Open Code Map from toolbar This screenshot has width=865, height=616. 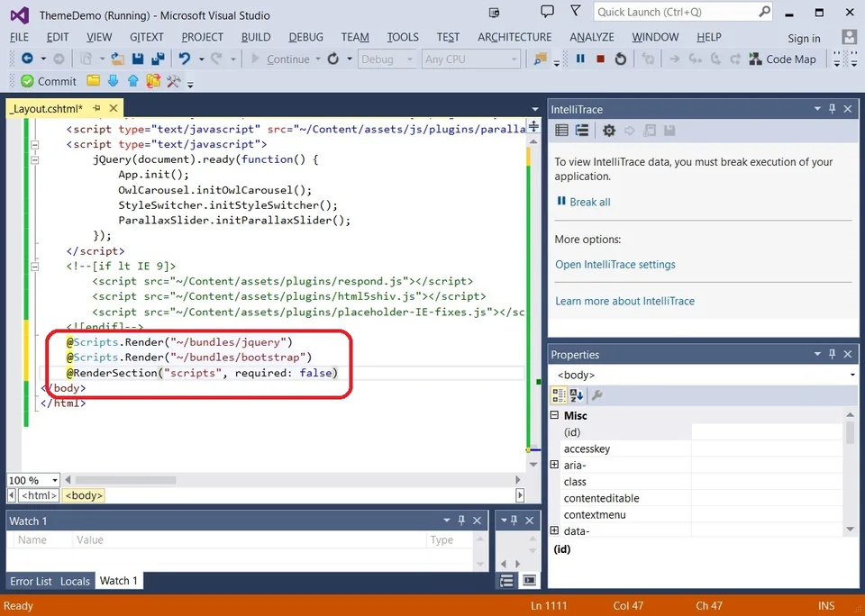coord(782,59)
